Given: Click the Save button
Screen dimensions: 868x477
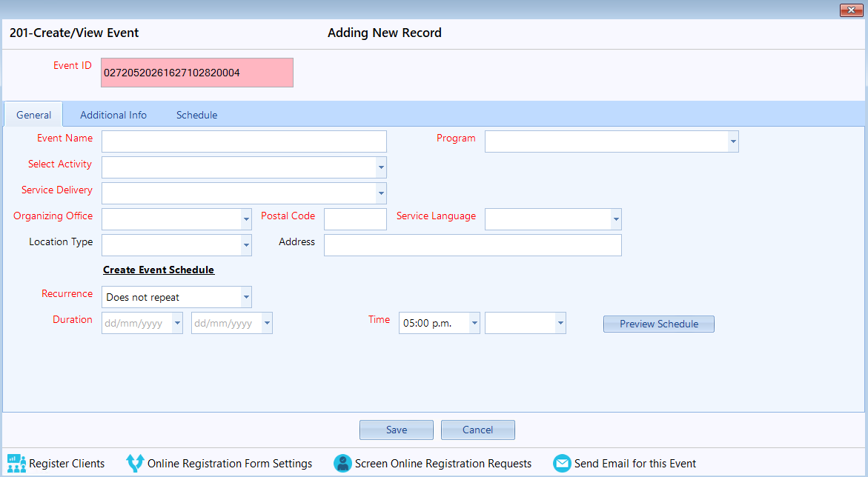Looking at the screenshot, I should tap(397, 430).
